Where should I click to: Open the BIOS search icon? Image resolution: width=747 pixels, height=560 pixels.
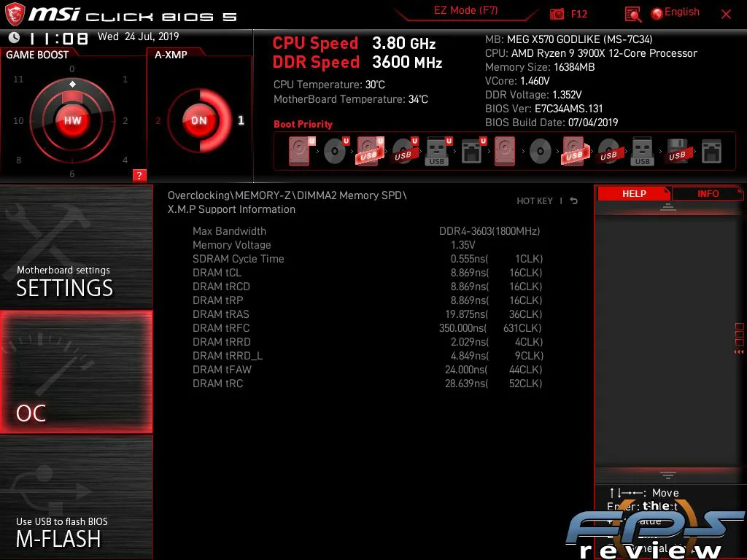(x=632, y=15)
